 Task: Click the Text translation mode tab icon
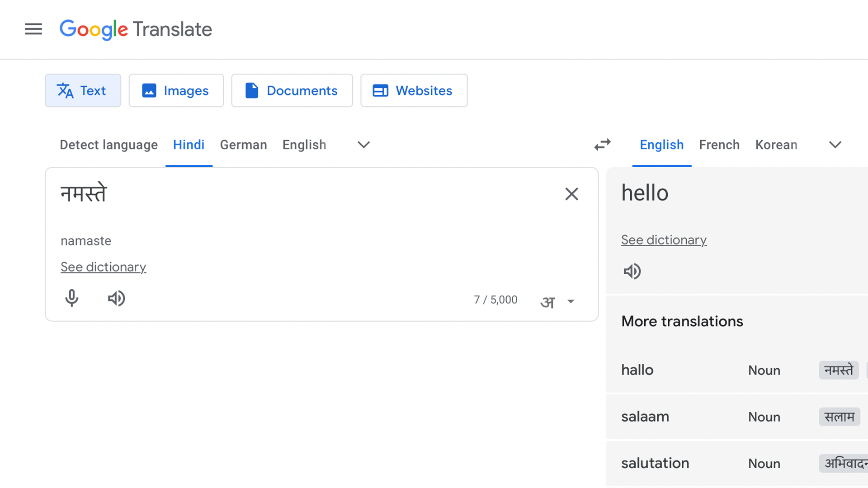click(64, 90)
